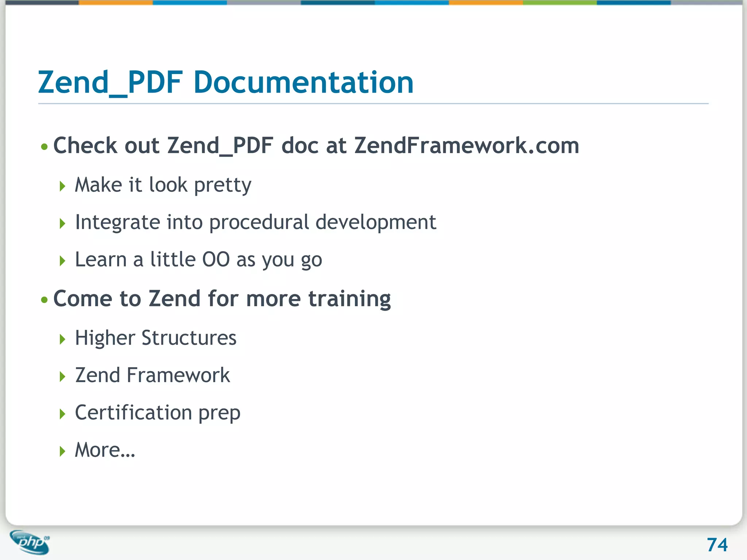Click the 'More…' bullet item
This screenshot has width=747, height=560.
(x=105, y=450)
